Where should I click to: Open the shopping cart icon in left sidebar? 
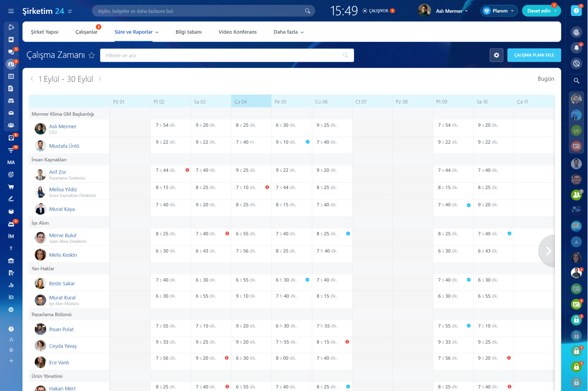tap(11, 187)
